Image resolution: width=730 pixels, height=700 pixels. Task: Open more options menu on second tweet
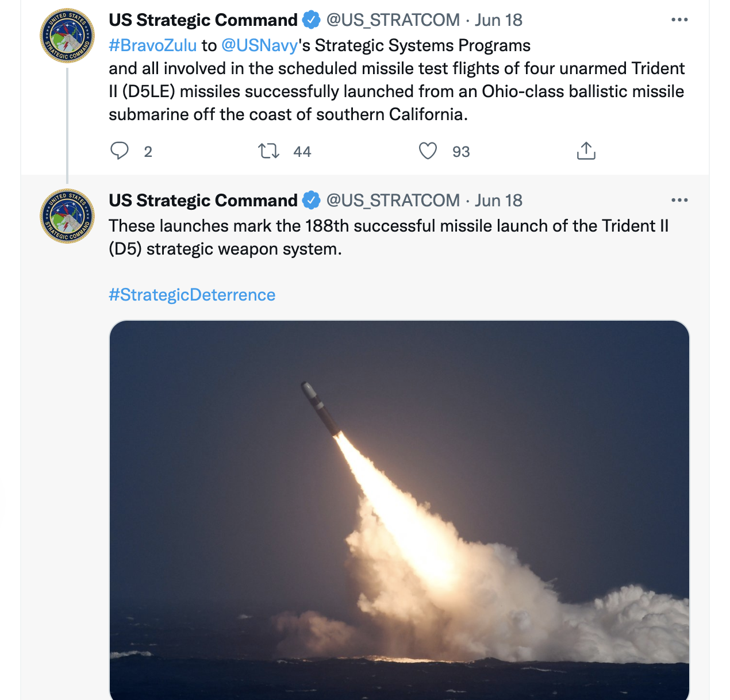coord(679,201)
